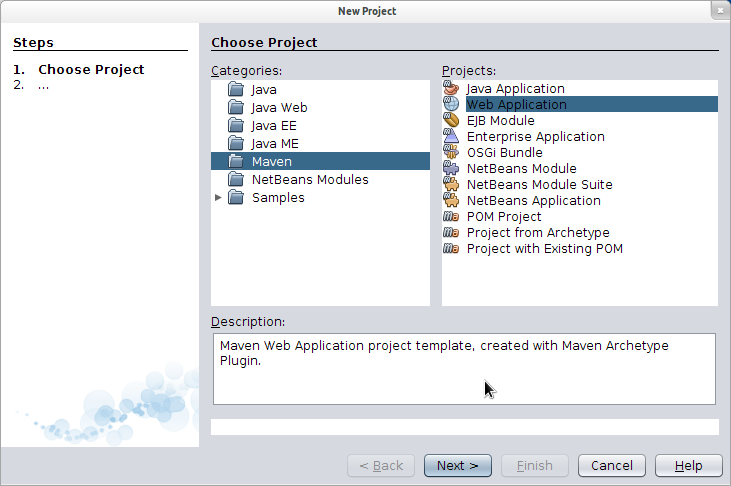Click the Enterprise Application triangle icon
Viewport: 731px width, 486px height.
click(451, 136)
